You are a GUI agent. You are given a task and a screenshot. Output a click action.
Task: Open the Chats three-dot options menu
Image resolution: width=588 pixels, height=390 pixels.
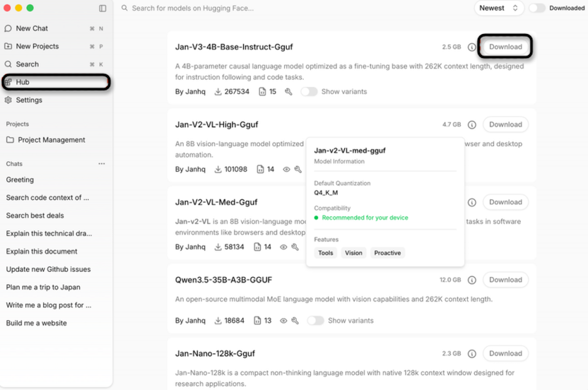coord(102,164)
